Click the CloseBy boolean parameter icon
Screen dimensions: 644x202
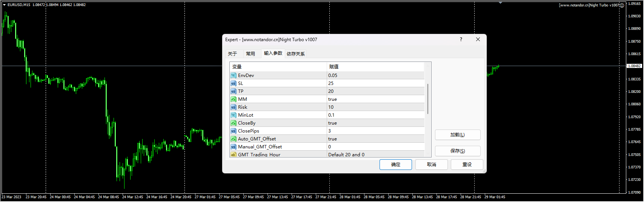point(233,123)
